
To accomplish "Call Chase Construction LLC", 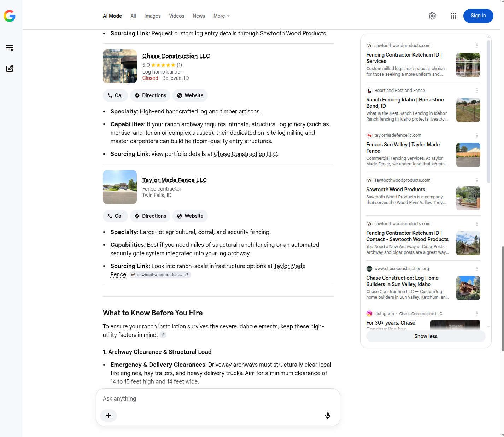I will coord(116,95).
